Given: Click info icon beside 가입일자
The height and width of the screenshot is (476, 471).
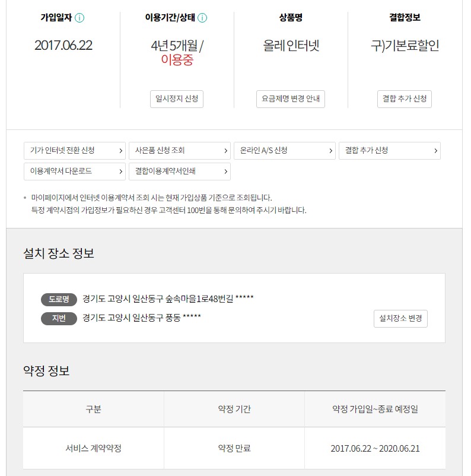Looking at the screenshot, I should (x=79, y=18).
